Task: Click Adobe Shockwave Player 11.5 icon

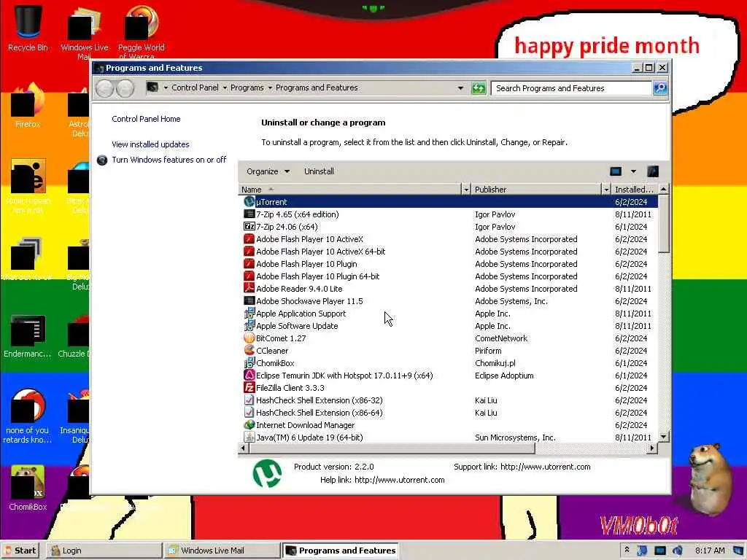Action: [249, 301]
